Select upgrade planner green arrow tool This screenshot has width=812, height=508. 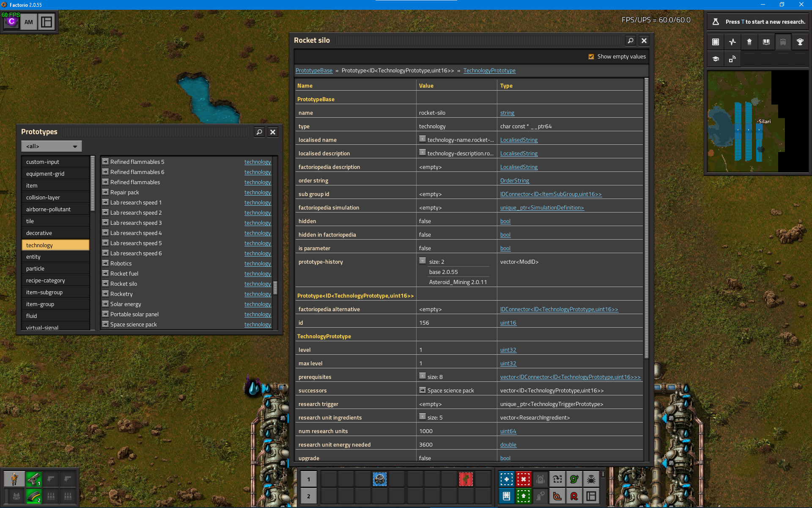click(524, 496)
